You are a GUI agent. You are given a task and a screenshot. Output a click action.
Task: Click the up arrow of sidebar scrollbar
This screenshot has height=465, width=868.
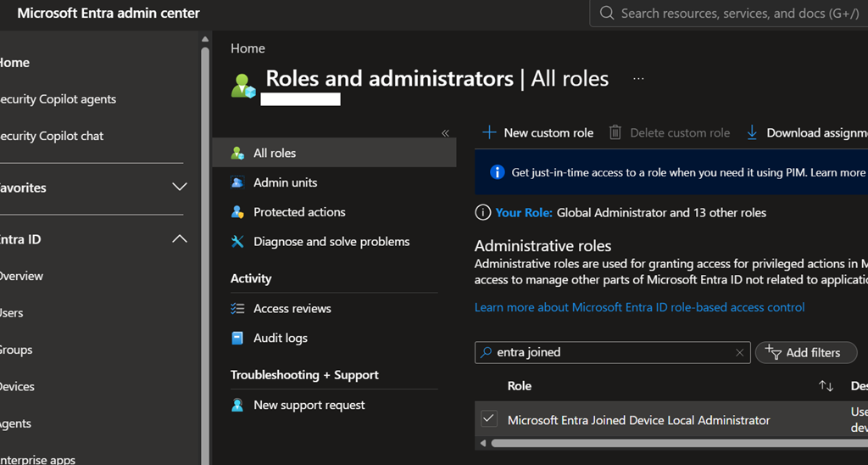click(205, 39)
